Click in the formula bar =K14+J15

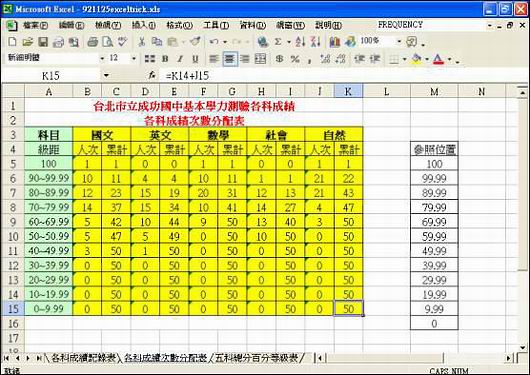pos(345,75)
